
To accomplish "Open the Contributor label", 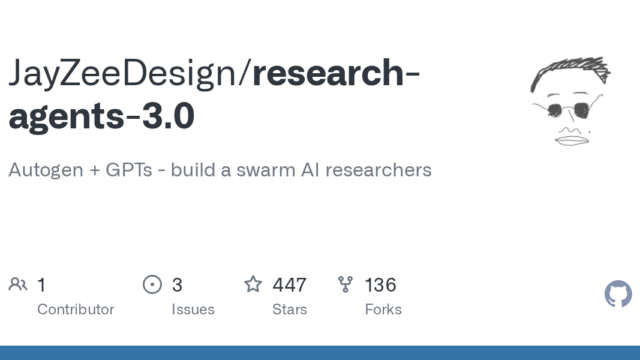I will pyautogui.click(x=76, y=309).
